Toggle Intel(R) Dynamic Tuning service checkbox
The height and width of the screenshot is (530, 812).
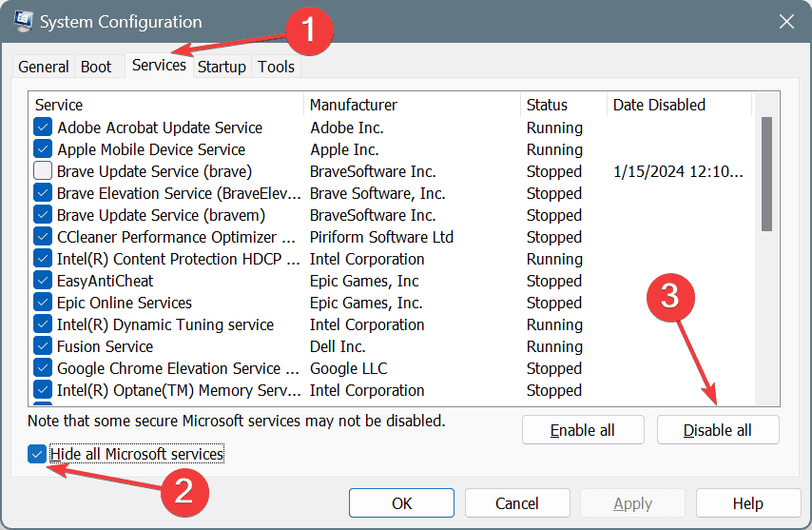click(x=43, y=324)
